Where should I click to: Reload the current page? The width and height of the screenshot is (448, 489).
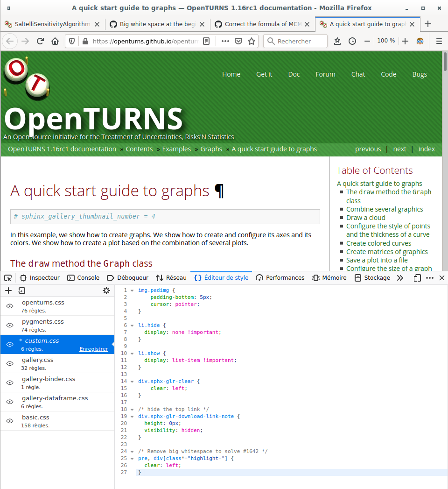pyautogui.click(x=41, y=41)
